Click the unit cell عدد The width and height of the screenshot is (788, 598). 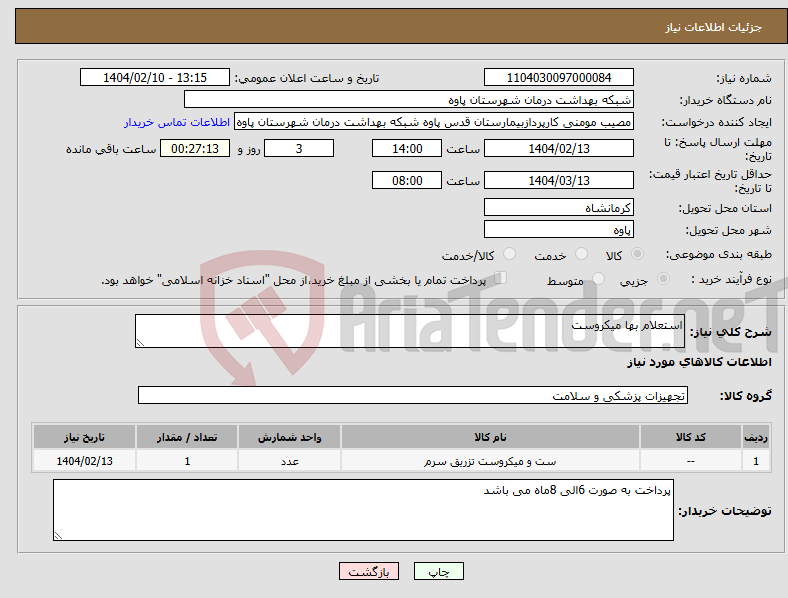point(290,461)
